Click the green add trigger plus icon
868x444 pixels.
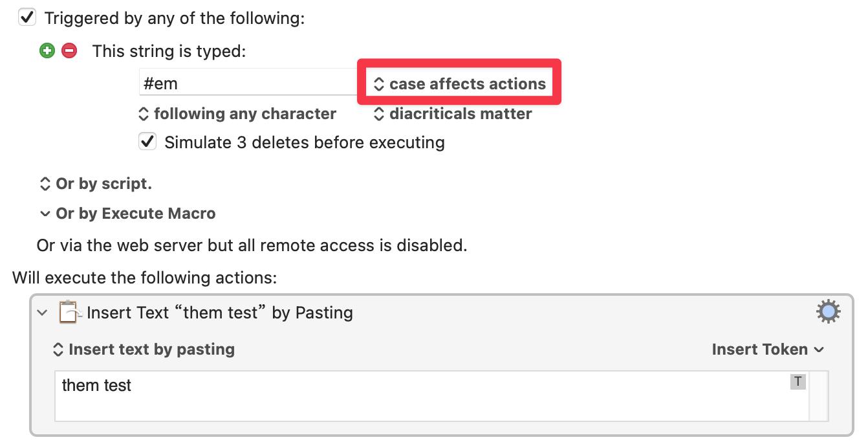tap(47, 50)
